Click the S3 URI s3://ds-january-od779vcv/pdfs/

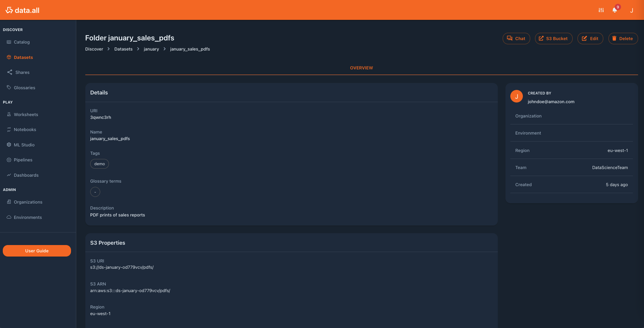122,267
